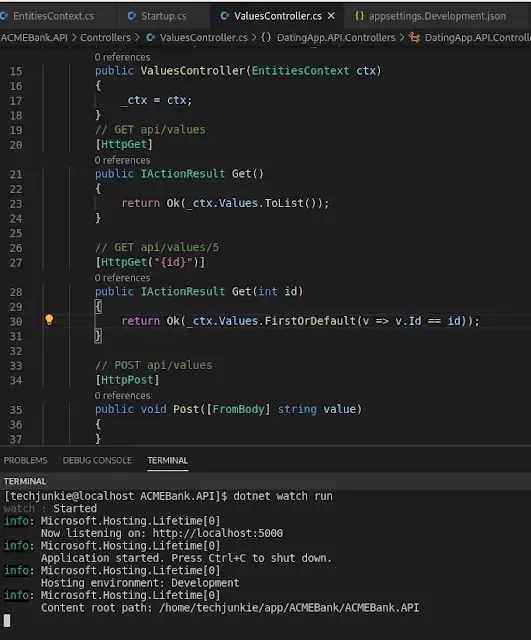The width and height of the screenshot is (531, 640).
Task: Open the DatingApp.API.Controllers namespace breadcrumb
Action: (336, 38)
